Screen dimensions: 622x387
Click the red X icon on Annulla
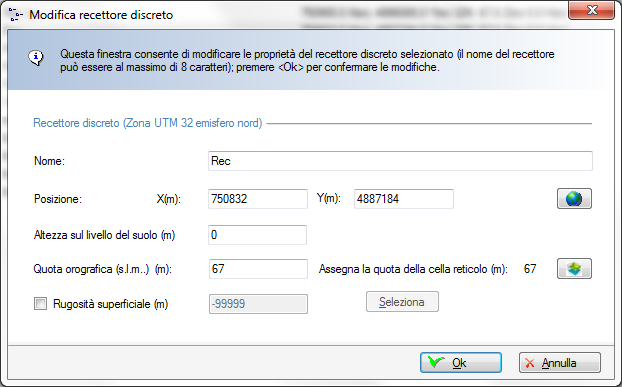(x=530, y=363)
